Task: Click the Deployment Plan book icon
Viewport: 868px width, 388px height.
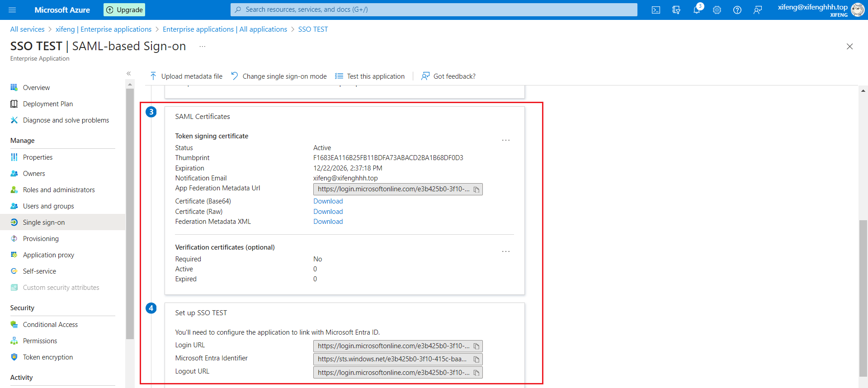Action: click(14, 104)
